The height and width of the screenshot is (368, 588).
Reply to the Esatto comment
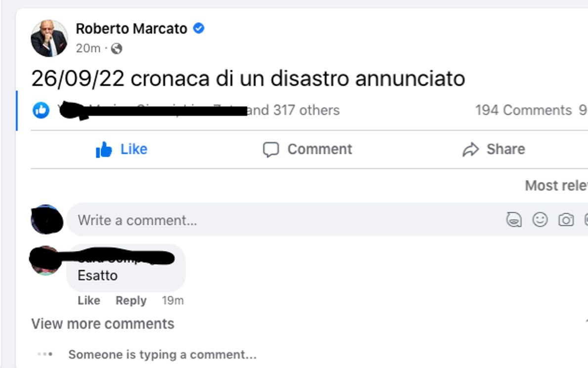coord(131,301)
